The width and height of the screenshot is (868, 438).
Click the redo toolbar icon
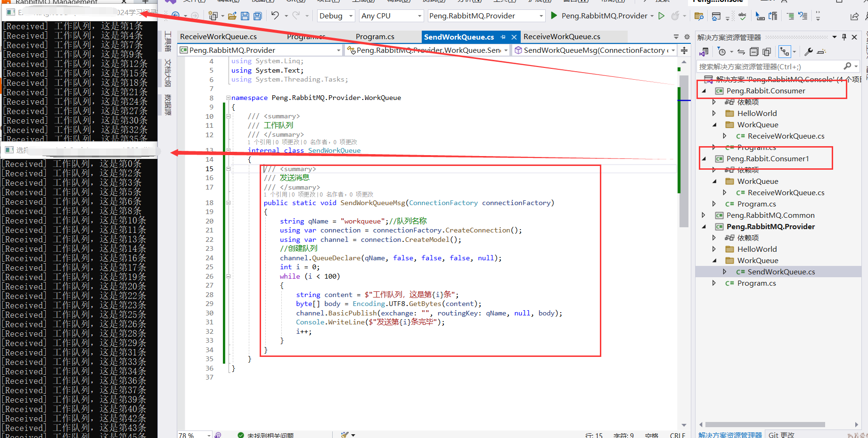(x=296, y=16)
